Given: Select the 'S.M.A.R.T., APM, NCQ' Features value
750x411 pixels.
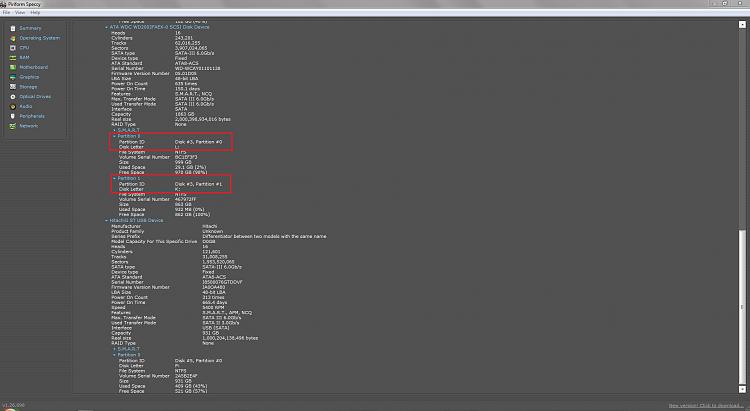Looking at the screenshot, I should [227, 313].
